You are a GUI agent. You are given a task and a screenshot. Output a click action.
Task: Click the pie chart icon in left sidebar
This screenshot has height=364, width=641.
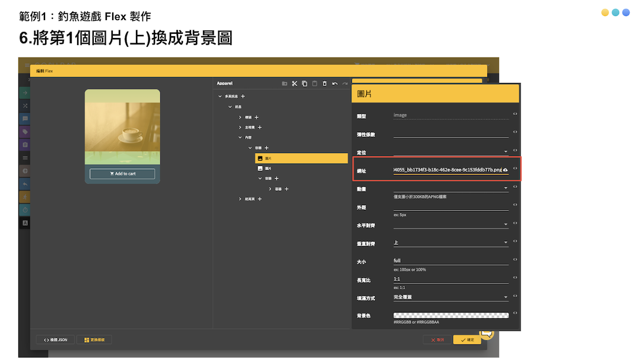click(x=25, y=171)
